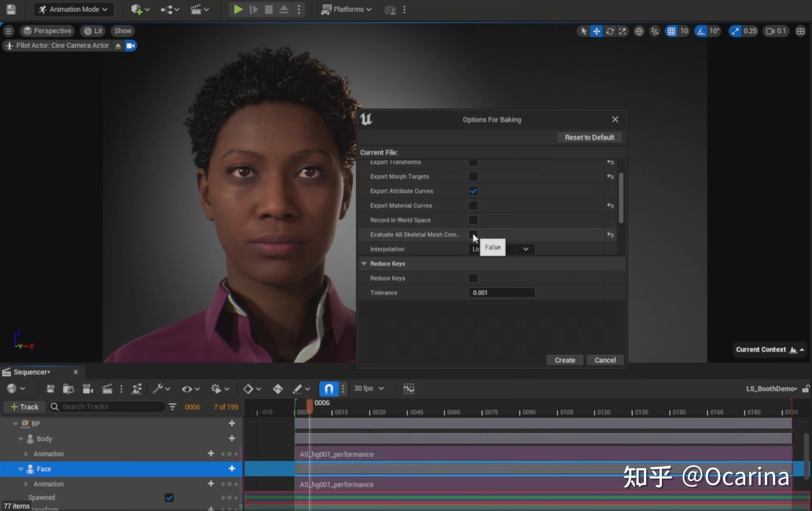Click the Save icon in the main toolbar
812x511 pixels.
pos(11,10)
